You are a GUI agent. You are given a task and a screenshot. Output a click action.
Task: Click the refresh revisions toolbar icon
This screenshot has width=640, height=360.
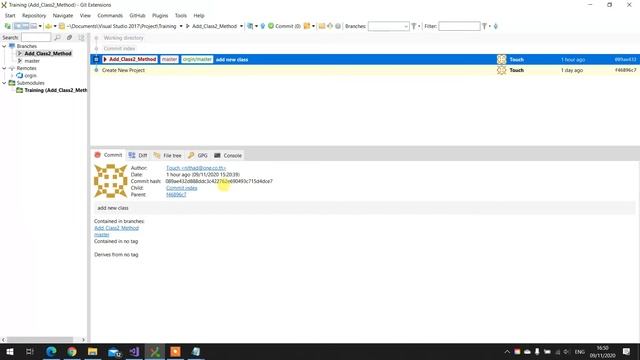click(x=8, y=26)
